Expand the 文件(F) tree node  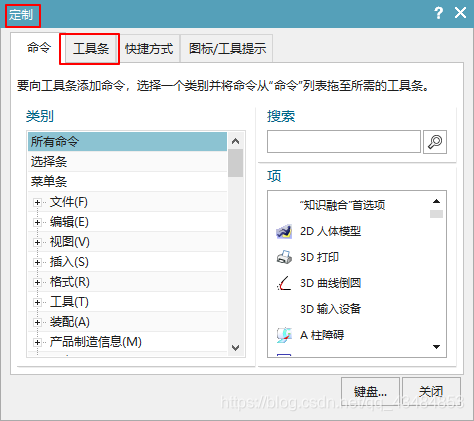click(x=37, y=202)
